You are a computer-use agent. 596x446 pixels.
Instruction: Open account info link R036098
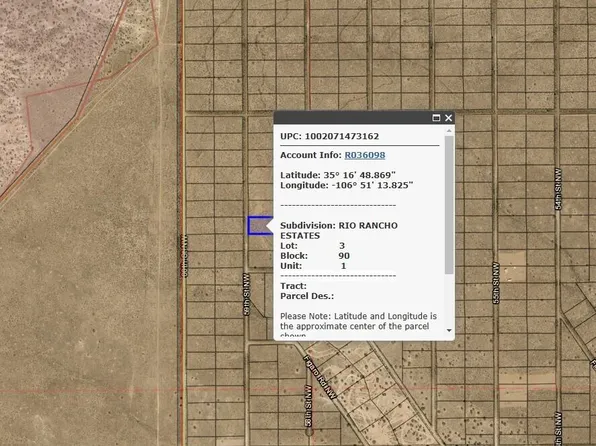365,155
